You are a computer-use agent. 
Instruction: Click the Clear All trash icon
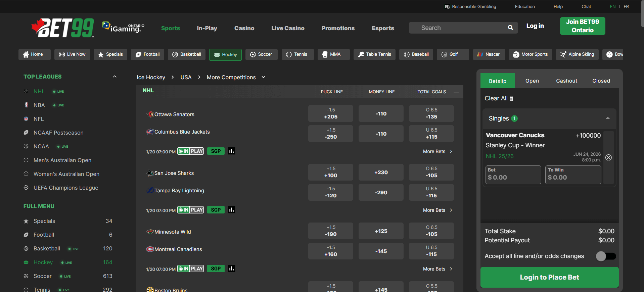[511, 98]
